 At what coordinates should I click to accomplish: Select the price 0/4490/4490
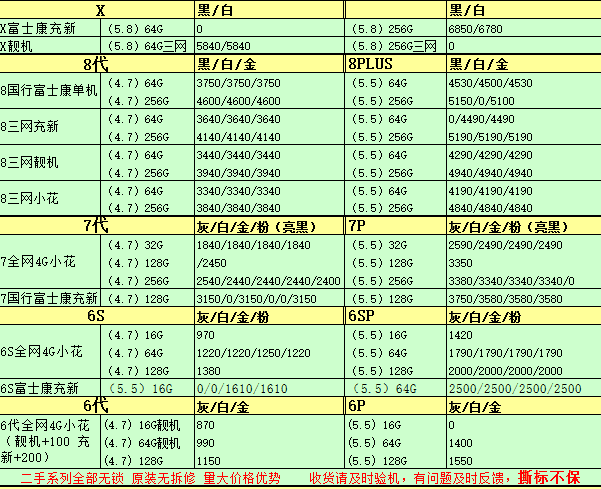point(481,119)
